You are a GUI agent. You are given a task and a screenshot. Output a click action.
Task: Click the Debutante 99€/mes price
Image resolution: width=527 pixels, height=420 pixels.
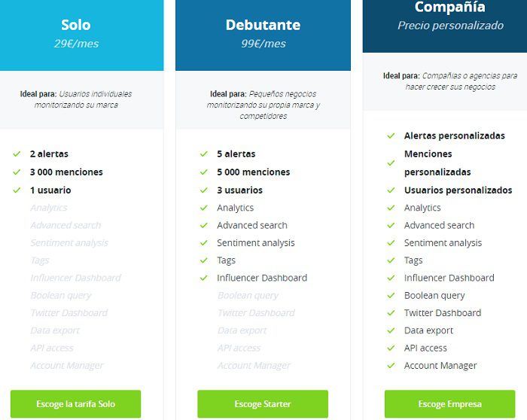(263, 44)
